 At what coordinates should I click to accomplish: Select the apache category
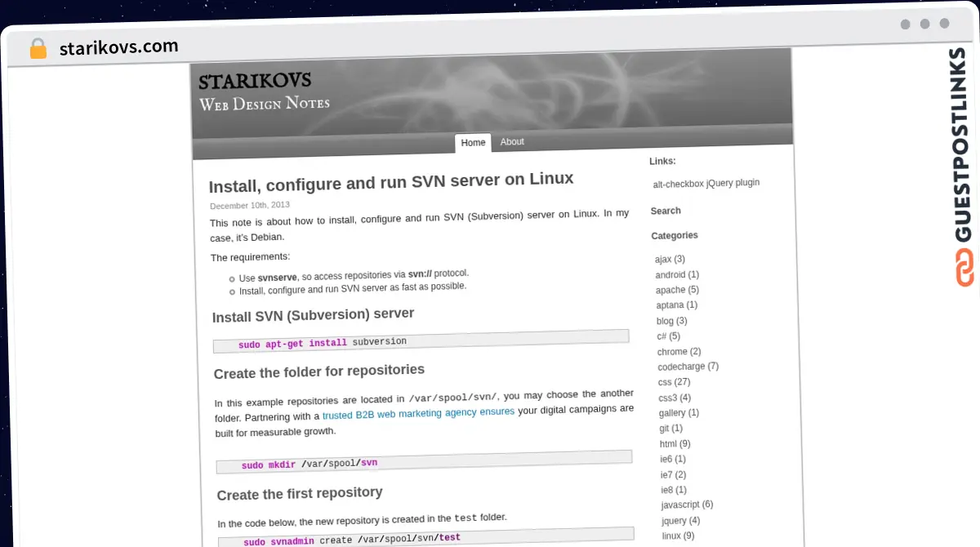tap(677, 290)
